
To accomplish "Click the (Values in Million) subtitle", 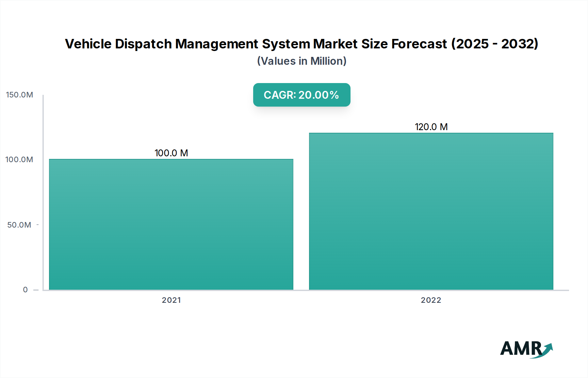I will point(302,61).
